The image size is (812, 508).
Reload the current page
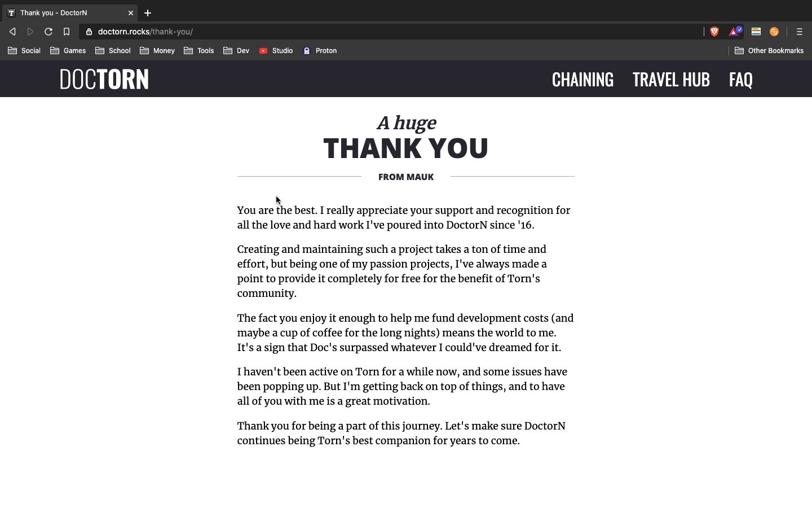tap(48, 32)
